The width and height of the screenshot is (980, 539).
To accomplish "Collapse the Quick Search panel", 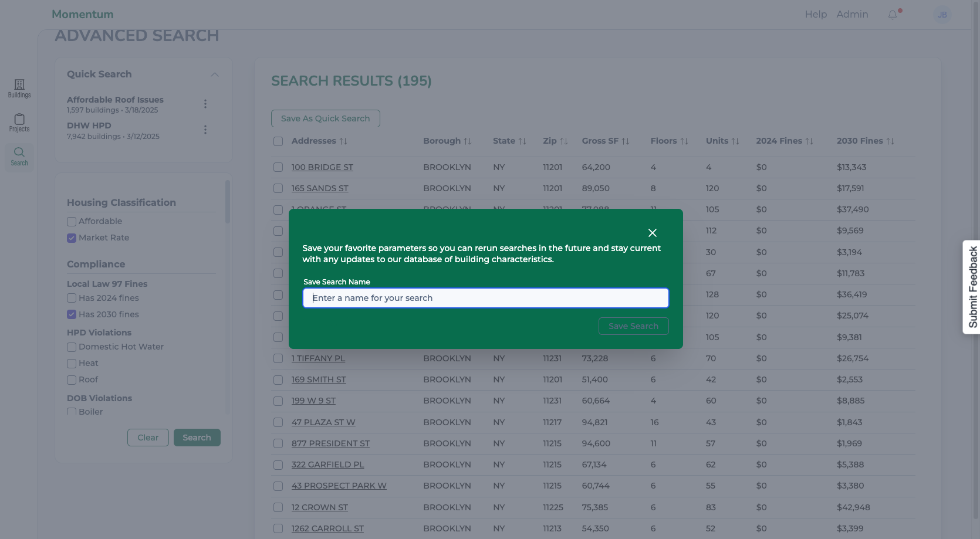I will 215,74.
